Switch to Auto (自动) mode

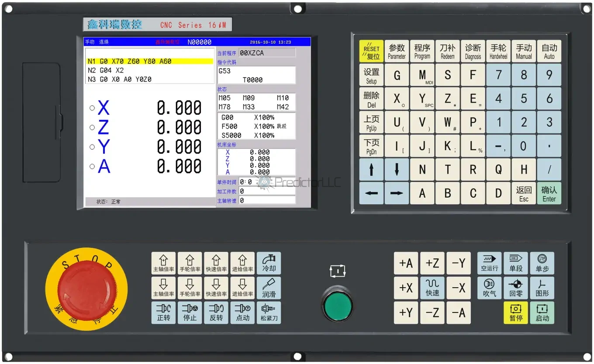(549, 51)
